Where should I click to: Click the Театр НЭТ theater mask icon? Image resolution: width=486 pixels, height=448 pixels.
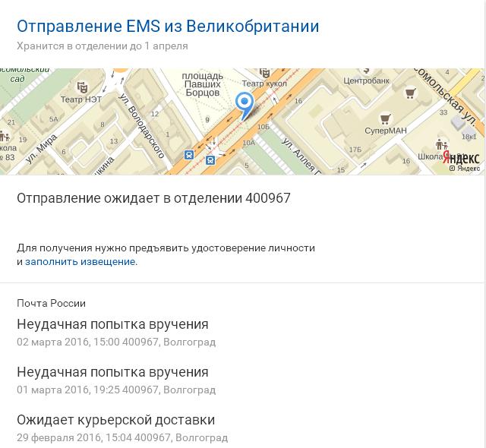point(82,88)
